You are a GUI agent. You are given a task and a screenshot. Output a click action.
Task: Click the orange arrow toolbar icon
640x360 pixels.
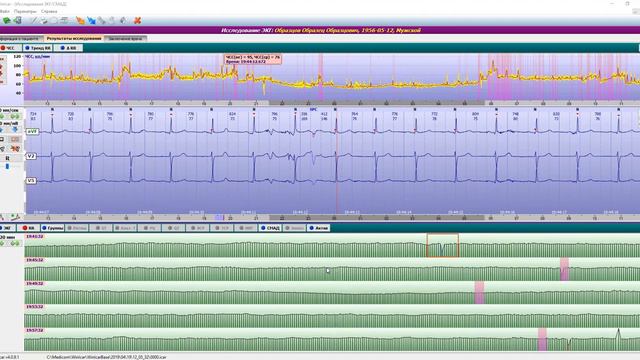(80, 20)
